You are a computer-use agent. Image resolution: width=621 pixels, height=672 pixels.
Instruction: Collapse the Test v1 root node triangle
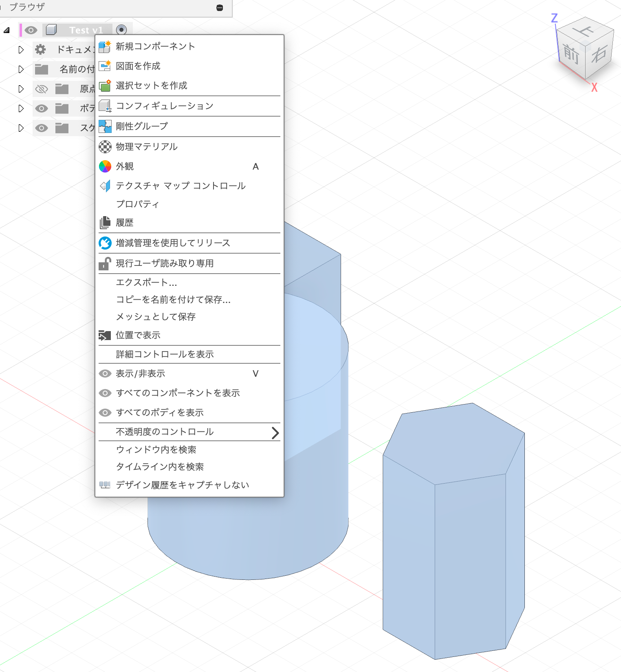point(7,30)
